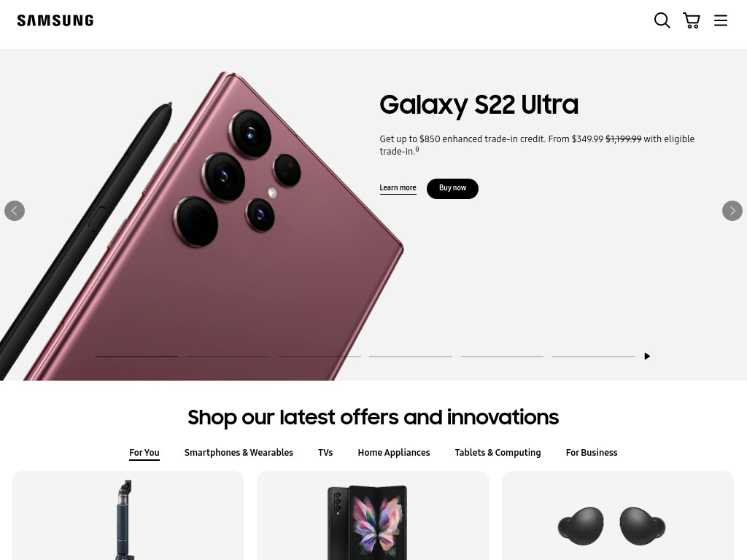Jump to fourth carousel slide indicator
This screenshot has height=560, width=747.
coord(411,356)
